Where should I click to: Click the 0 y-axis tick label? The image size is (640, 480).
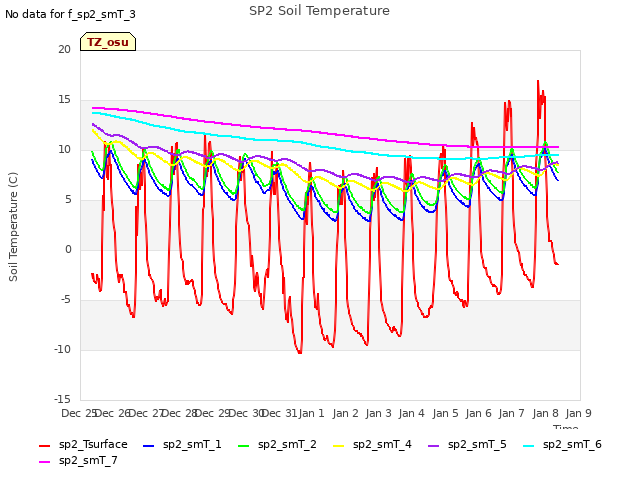(x=68, y=249)
